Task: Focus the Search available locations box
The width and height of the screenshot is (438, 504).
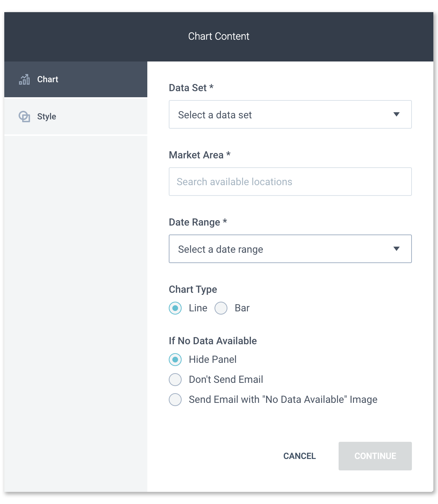Action: coord(290,182)
